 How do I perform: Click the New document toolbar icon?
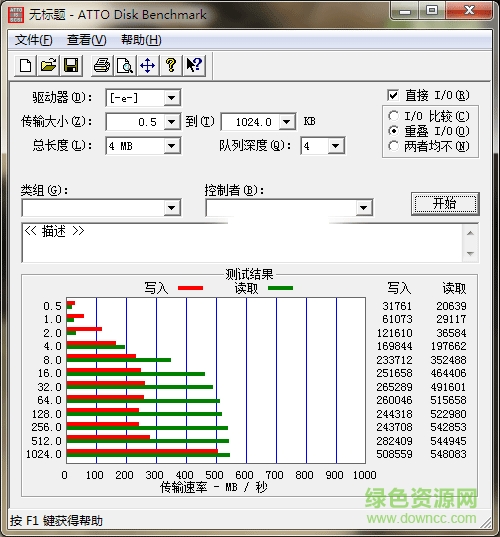tap(25, 65)
